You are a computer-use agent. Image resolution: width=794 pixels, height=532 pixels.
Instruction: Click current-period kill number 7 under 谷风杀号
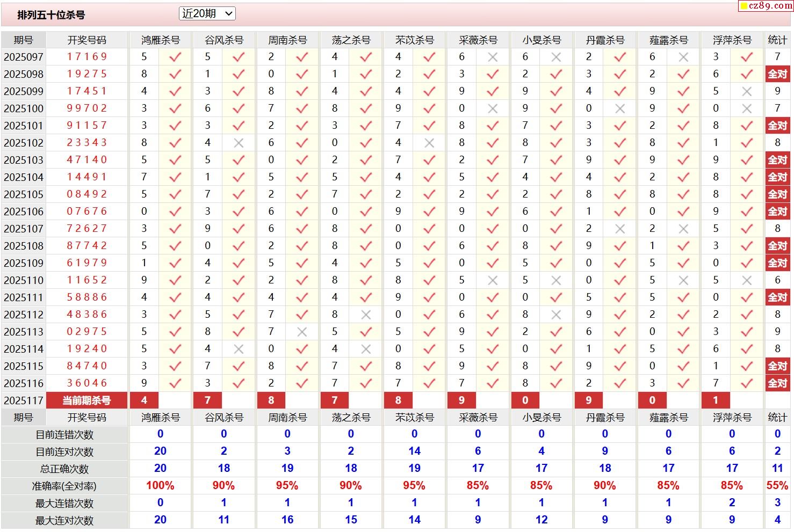click(207, 400)
